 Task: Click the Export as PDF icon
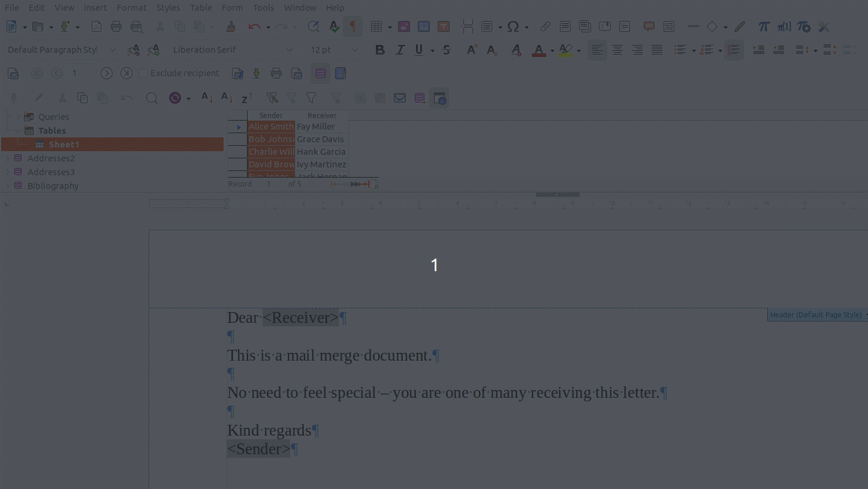point(97,26)
